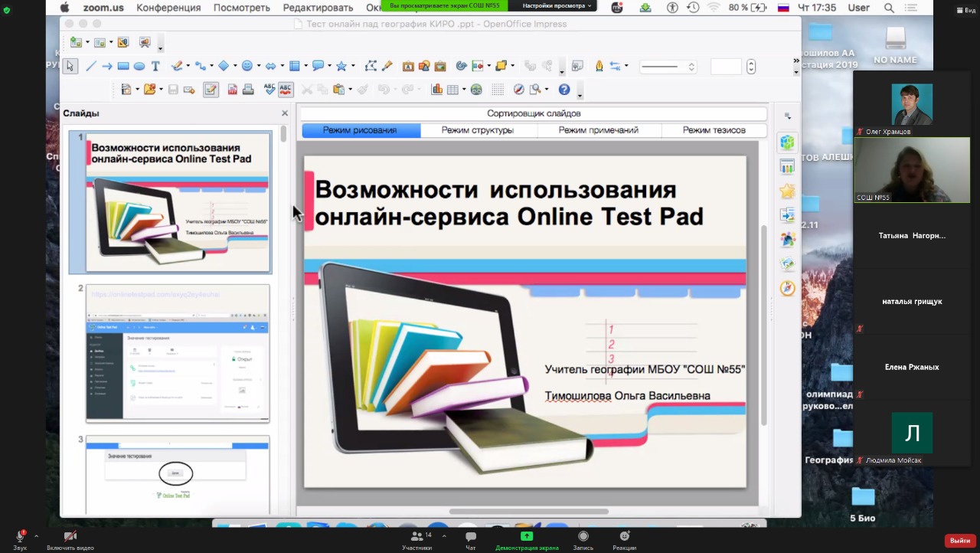
Task: Select the Stars shape tool
Action: point(341,66)
